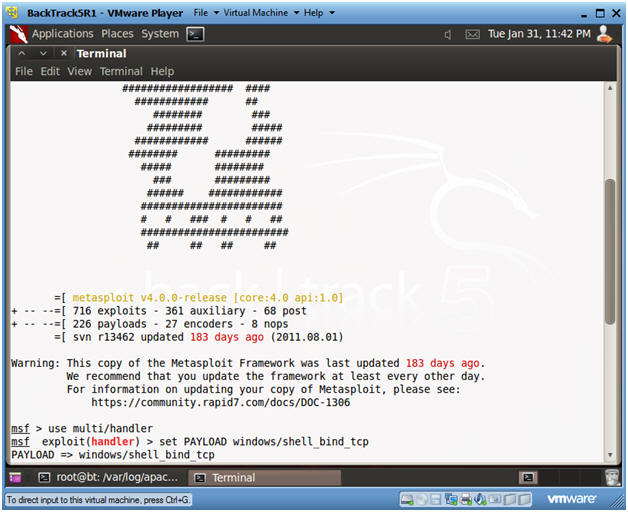Launch terminal from the top panel icon
The height and width of the screenshot is (512, 628).
[x=195, y=34]
